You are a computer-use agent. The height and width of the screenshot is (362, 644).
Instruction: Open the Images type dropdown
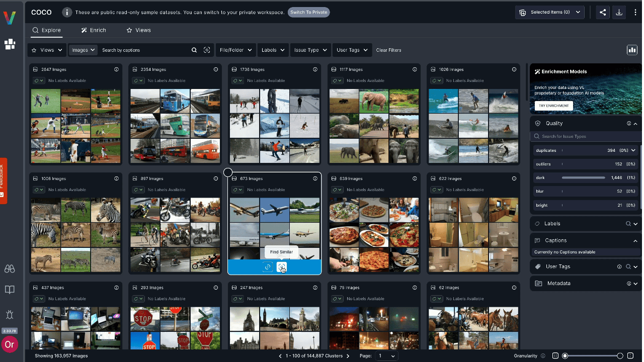tap(83, 50)
